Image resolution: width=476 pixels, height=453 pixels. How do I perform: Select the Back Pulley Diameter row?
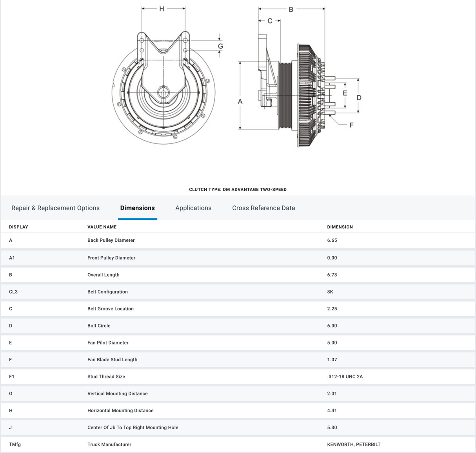[111, 240]
